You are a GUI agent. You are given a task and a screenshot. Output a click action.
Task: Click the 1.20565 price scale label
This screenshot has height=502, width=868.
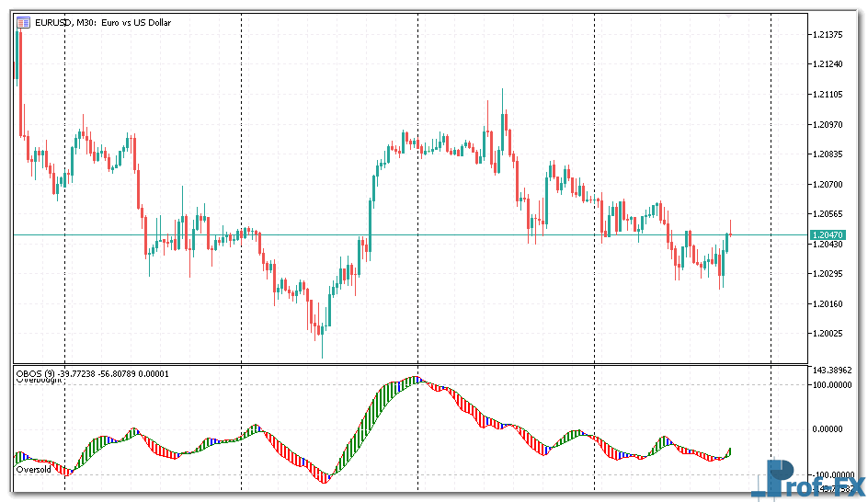(829, 213)
